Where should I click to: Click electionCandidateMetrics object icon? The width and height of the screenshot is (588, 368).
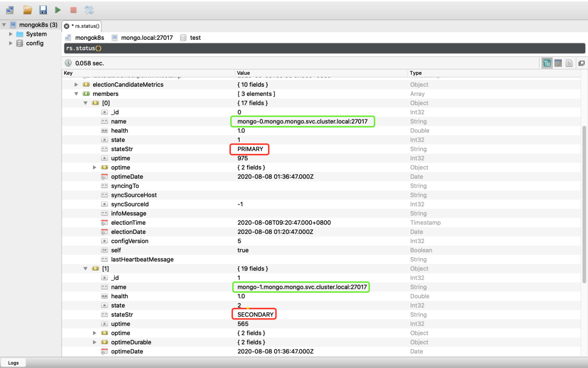(86, 85)
